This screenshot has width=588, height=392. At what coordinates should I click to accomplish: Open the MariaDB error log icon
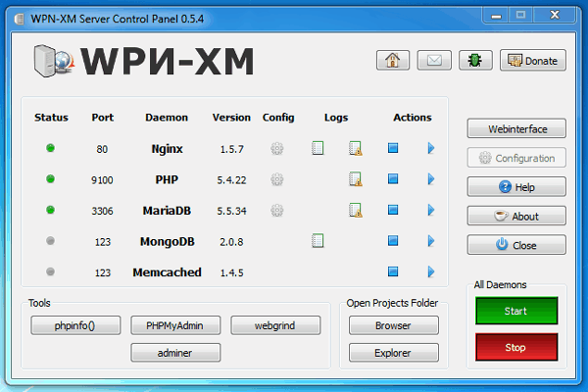356,210
